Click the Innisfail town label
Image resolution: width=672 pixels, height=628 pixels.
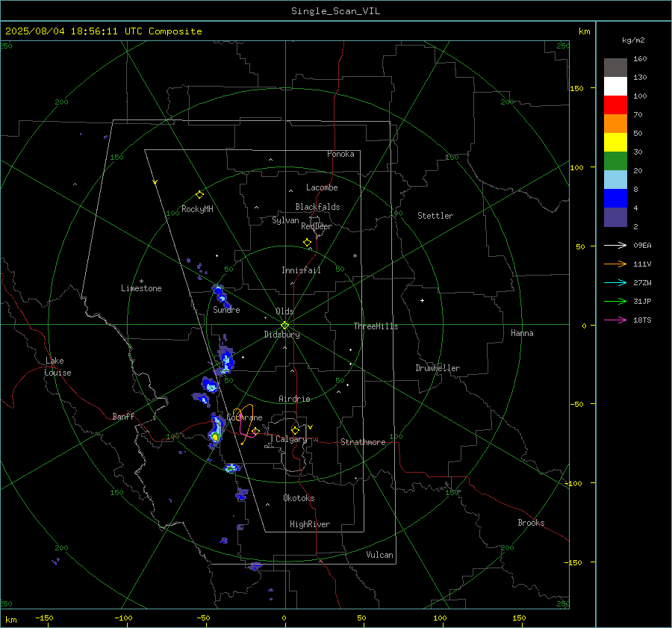[301, 270]
